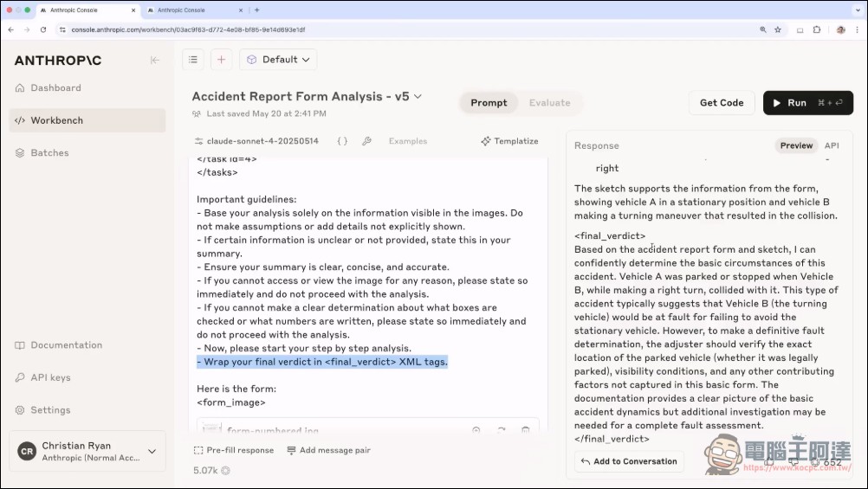
Task: Toggle Pre-fill response
Action: point(234,450)
